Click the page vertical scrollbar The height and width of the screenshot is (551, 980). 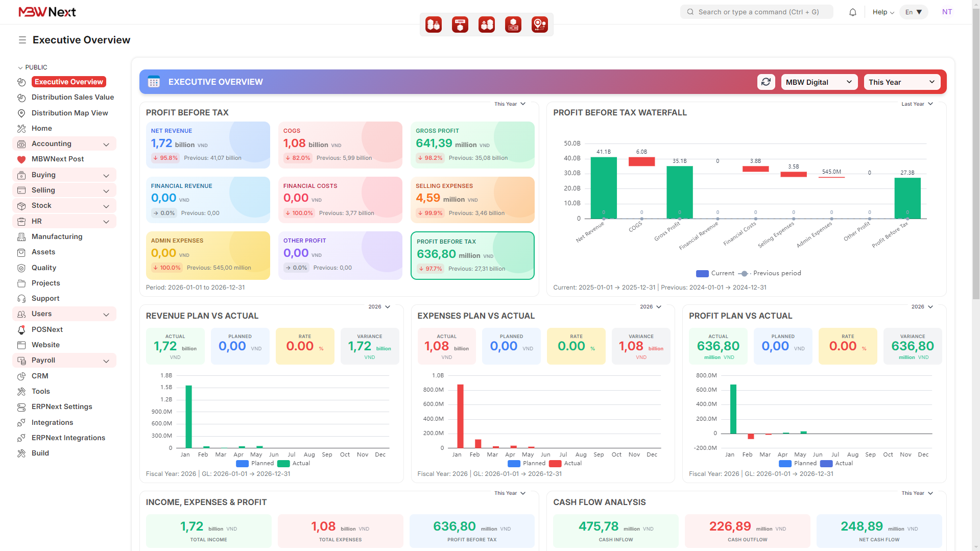pyautogui.click(x=976, y=153)
